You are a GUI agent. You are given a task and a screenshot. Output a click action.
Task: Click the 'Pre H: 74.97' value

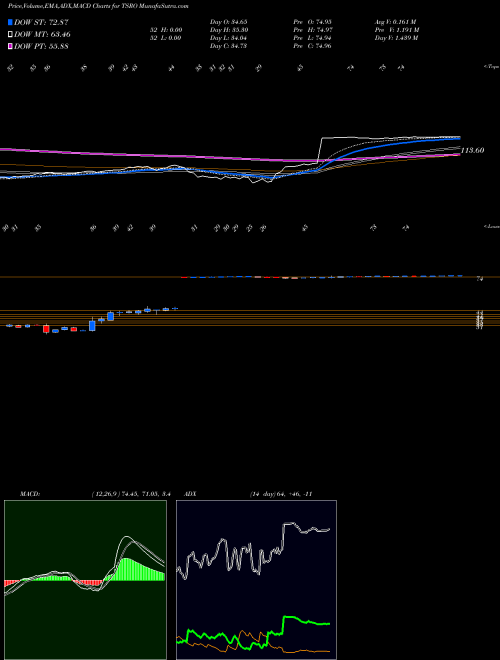tap(312, 29)
